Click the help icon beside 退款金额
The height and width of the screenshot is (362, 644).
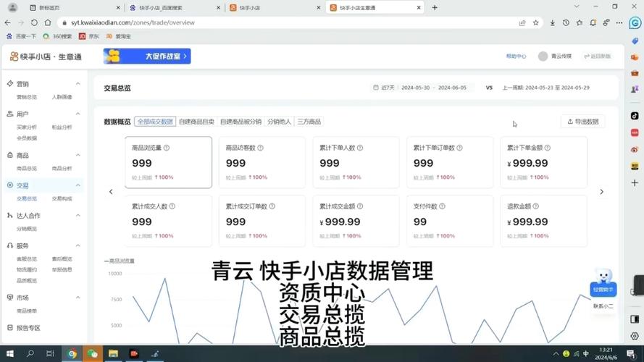click(536, 206)
